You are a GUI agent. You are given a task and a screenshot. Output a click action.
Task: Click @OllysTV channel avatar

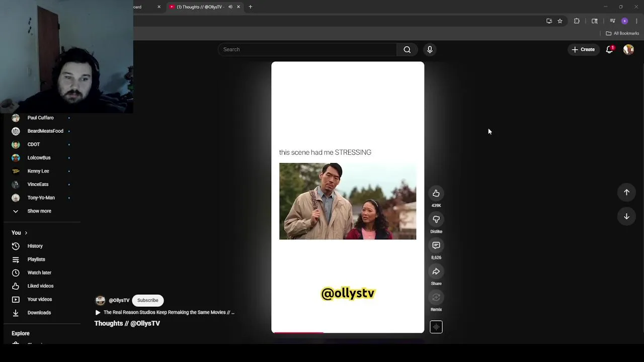tap(100, 300)
